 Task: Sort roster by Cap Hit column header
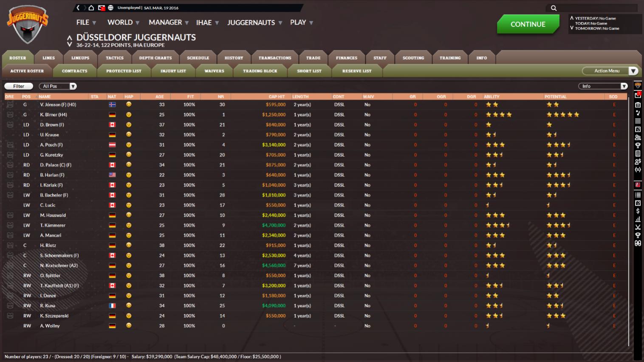[277, 97]
